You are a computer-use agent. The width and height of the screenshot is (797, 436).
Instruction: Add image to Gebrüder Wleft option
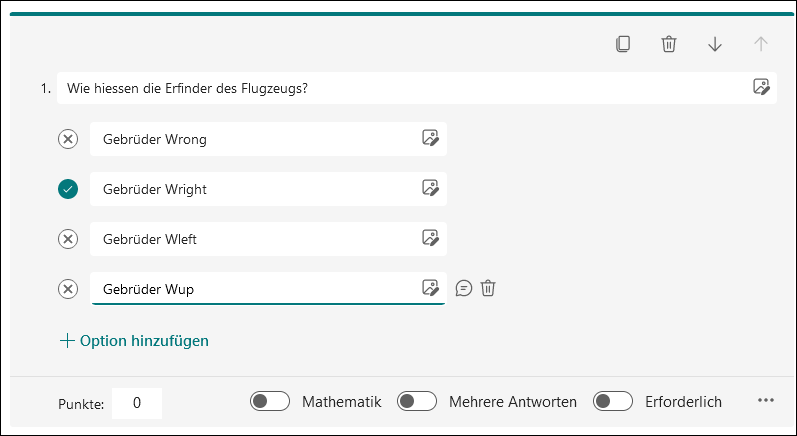pos(430,238)
